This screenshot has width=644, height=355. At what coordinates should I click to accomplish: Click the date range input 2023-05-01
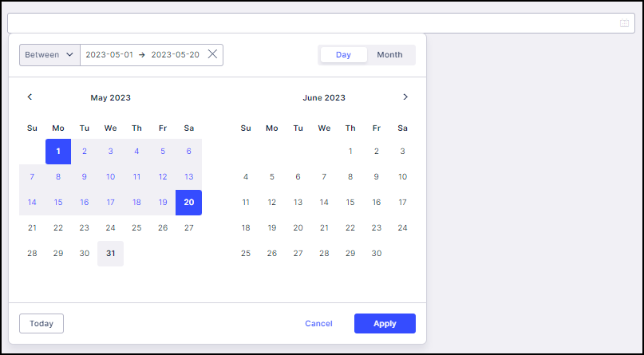(109, 54)
